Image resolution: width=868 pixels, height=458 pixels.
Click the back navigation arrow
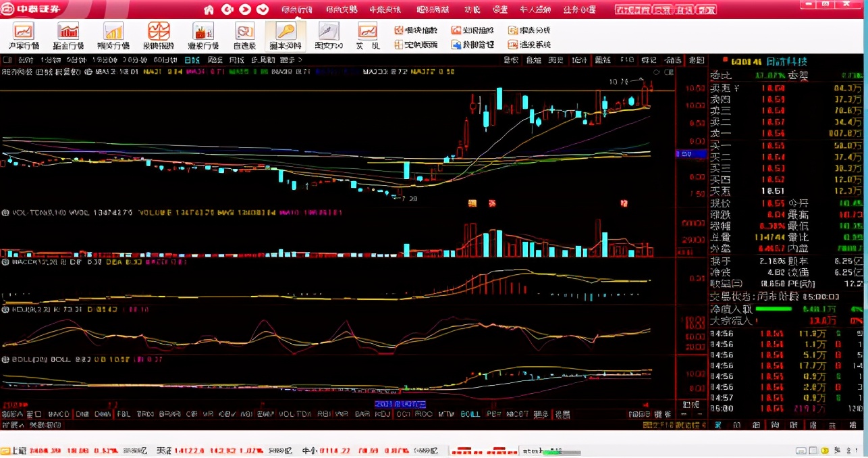click(x=227, y=9)
